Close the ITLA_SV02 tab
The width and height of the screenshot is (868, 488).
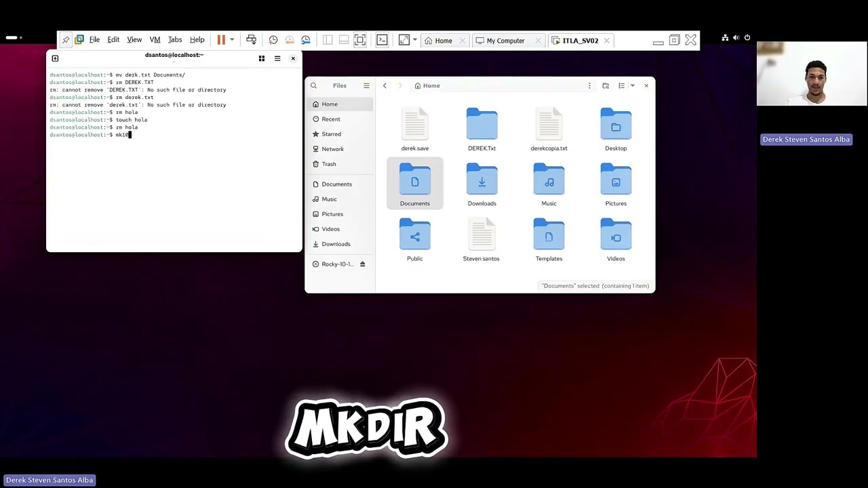tap(607, 41)
